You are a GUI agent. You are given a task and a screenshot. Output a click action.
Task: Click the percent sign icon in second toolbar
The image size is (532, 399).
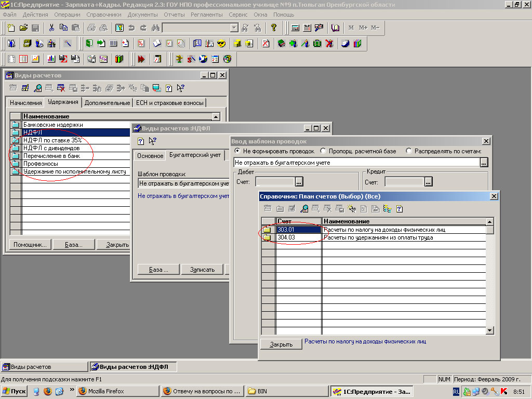pos(141,43)
